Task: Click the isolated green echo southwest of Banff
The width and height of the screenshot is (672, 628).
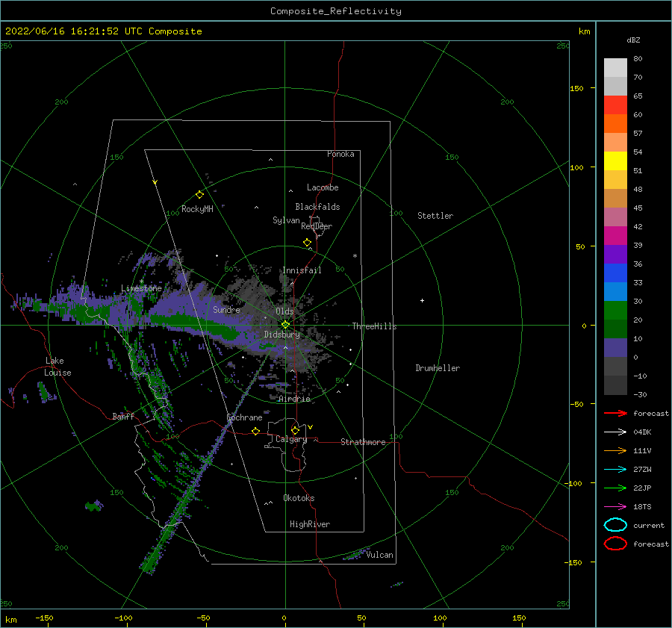Action: pyautogui.click(x=94, y=506)
